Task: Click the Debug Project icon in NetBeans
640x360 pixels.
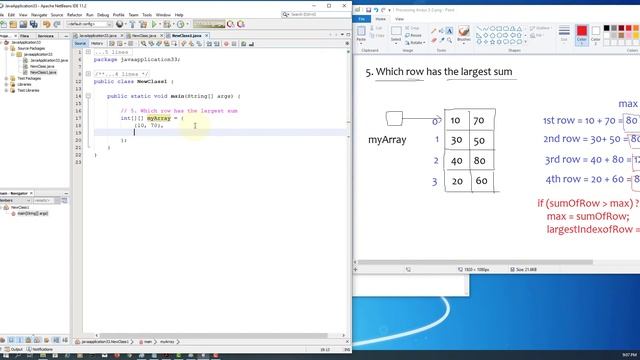Action: pyautogui.click(x=166, y=24)
